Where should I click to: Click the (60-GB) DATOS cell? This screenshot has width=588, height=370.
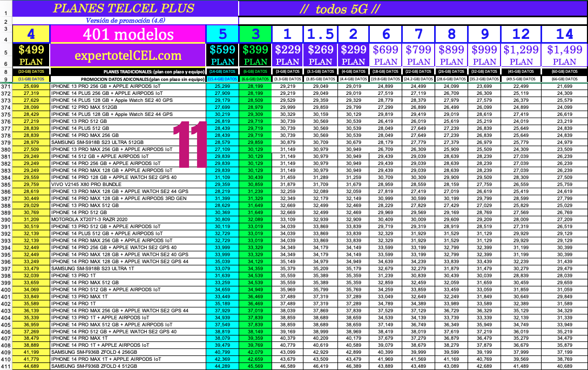(x=564, y=72)
